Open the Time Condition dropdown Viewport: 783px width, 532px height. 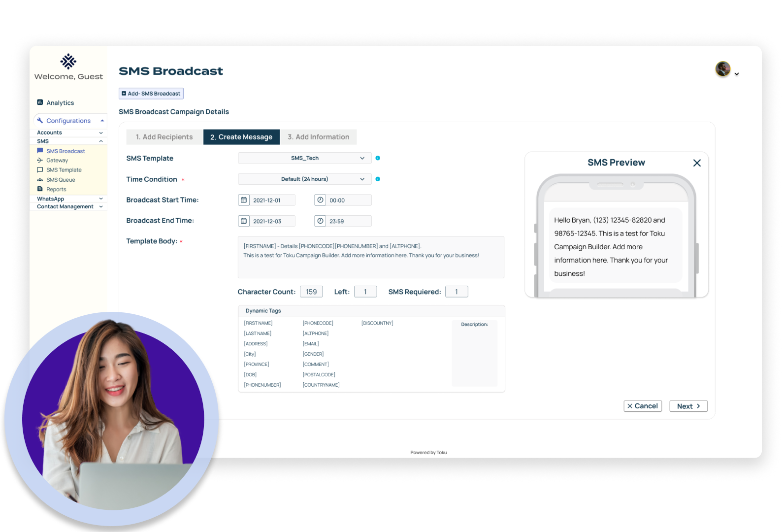(x=305, y=179)
